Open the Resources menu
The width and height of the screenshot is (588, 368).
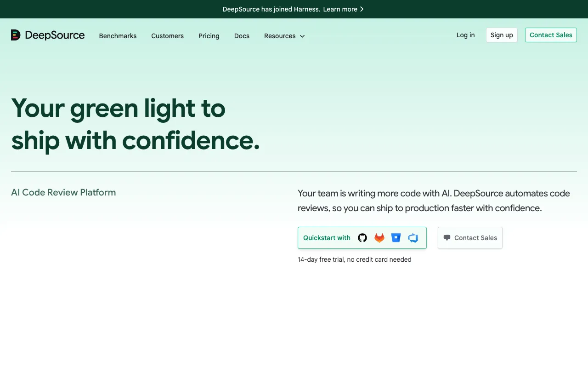pyautogui.click(x=284, y=36)
